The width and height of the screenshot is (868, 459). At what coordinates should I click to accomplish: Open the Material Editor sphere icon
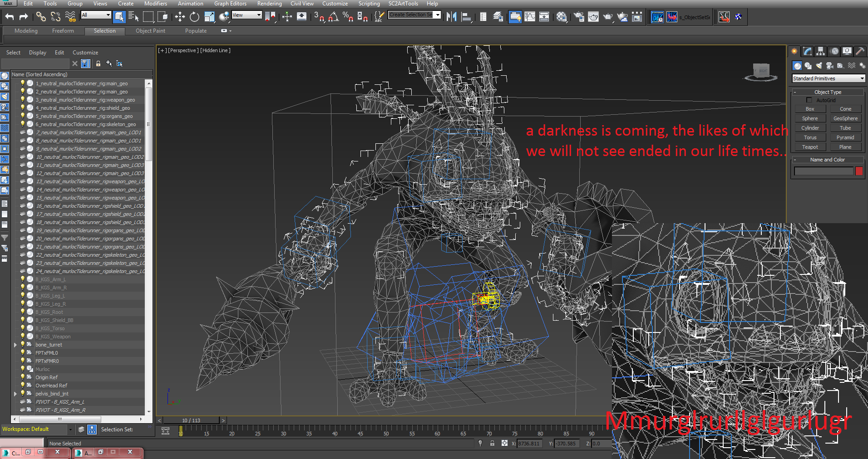click(562, 17)
